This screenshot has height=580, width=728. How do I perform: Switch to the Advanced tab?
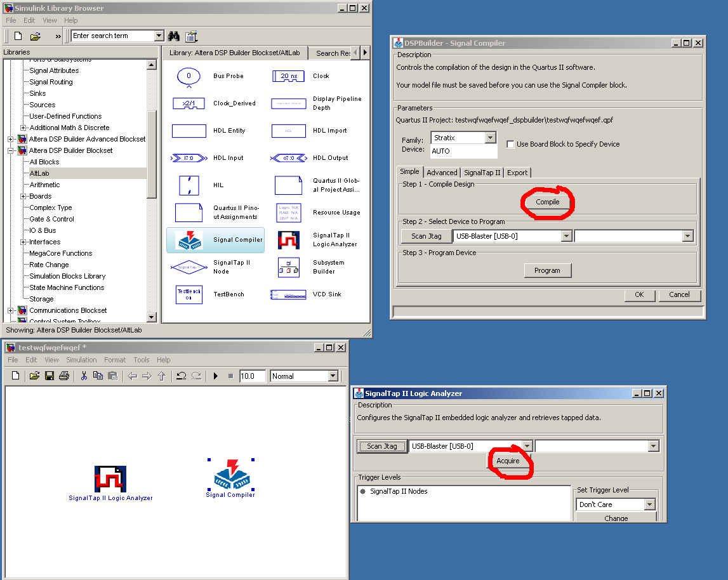pos(442,172)
